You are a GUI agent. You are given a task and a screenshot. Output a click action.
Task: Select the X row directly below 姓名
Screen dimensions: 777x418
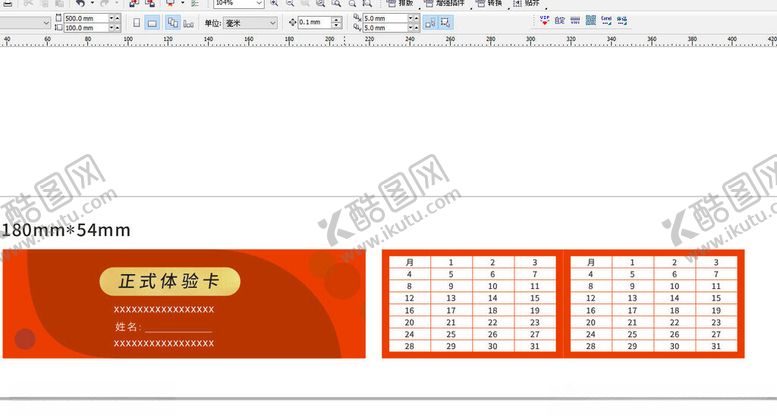click(x=164, y=343)
